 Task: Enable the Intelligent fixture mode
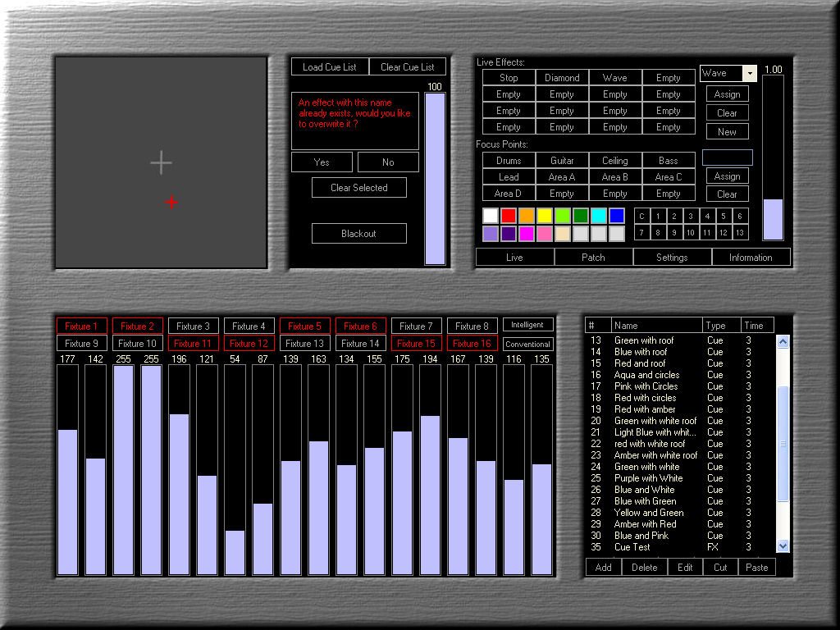coord(527,325)
